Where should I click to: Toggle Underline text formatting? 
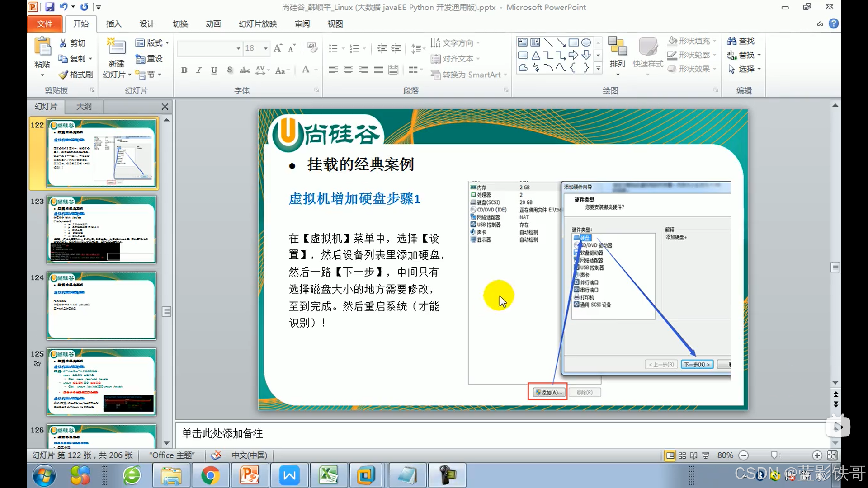pos(214,70)
